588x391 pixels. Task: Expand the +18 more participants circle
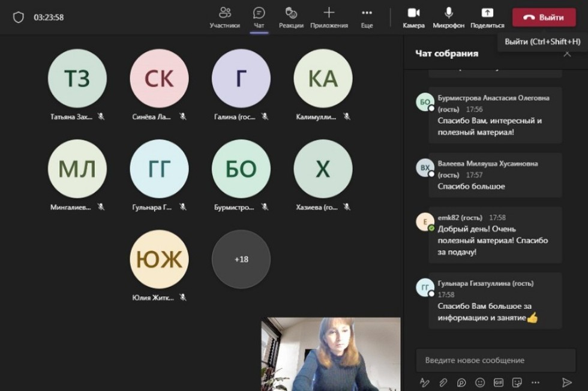pyautogui.click(x=241, y=259)
